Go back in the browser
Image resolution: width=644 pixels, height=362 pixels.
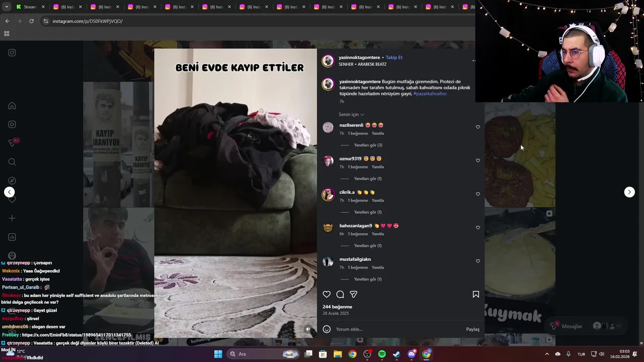coord(7,21)
